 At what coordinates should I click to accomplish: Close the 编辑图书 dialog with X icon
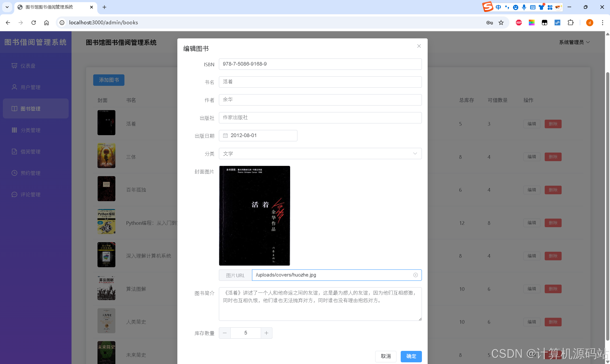tap(419, 46)
